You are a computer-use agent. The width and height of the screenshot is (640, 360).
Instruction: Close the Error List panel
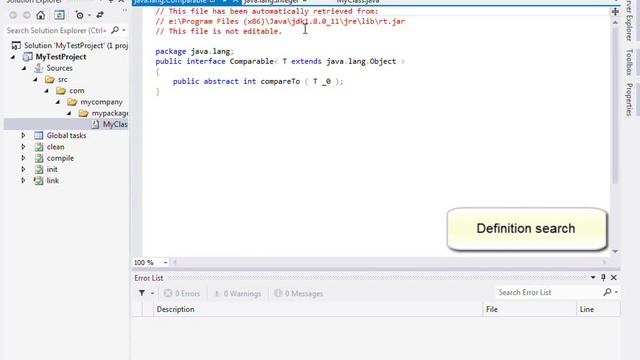click(x=613, y=278)
